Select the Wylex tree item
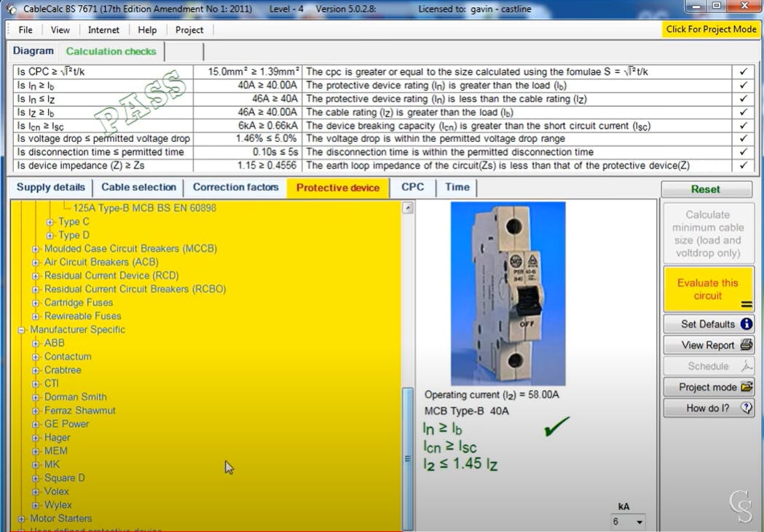 pos(58,505)
